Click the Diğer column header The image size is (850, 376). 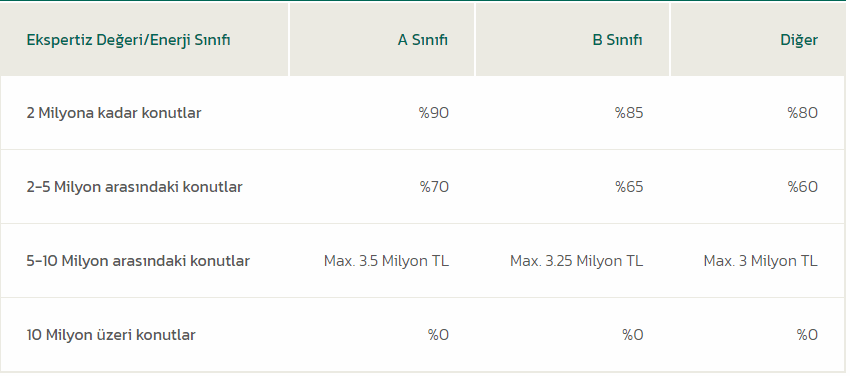[x=799, y=41]
